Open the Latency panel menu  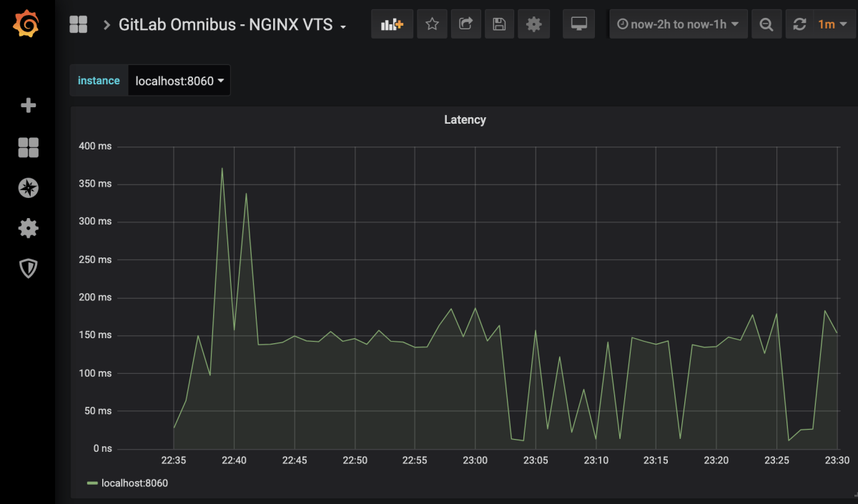click(465, 119)
